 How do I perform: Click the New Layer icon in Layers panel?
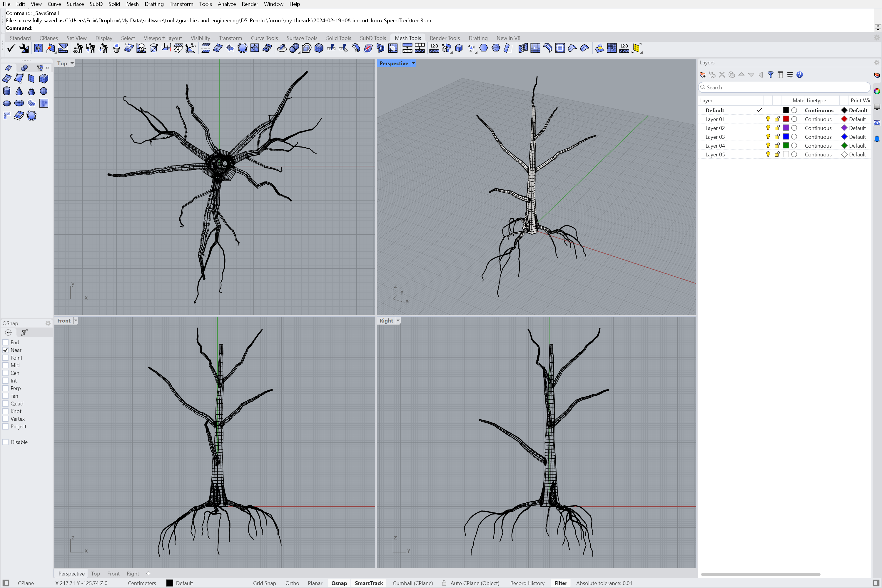[x=702, y=75]
